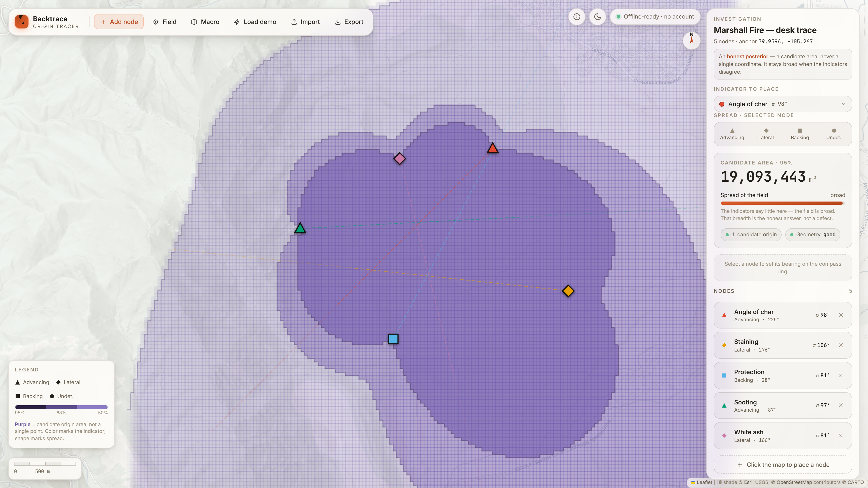Open the info circle icon

tap(577, 17)
